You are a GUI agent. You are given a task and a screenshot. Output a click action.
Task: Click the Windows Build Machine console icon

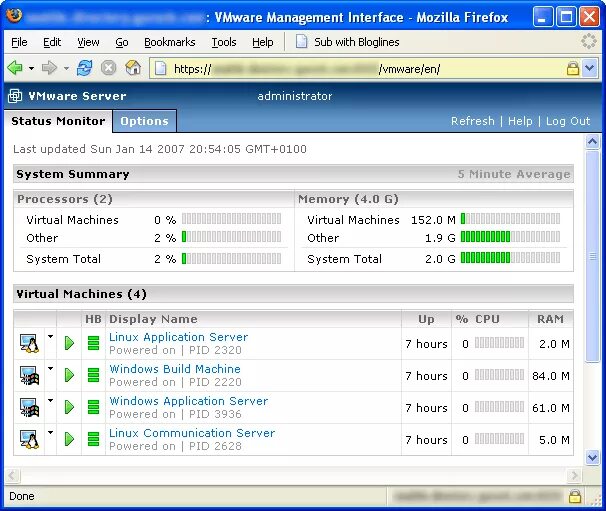pyautogui.click(x=29, y=375)
